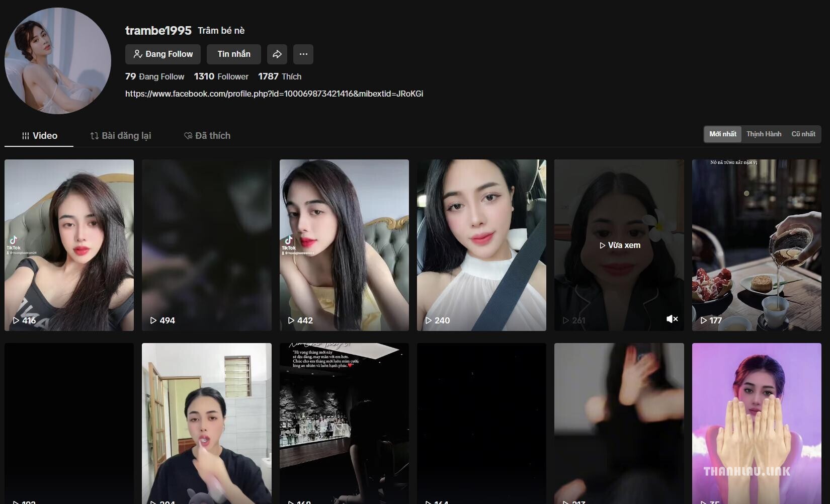
Task: Open the video with 442 views
Action: tap(344, 245)
